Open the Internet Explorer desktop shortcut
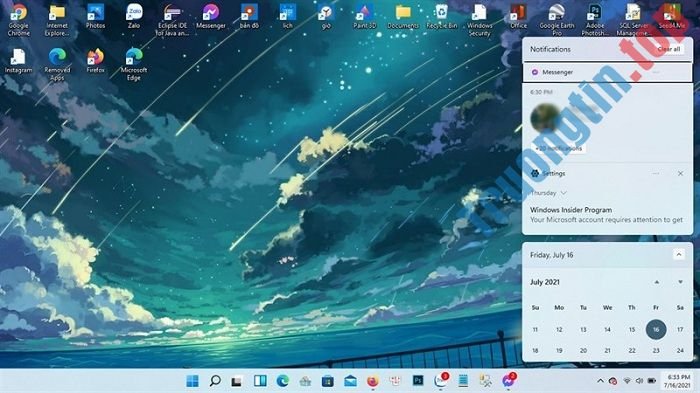 coord(57,20)
